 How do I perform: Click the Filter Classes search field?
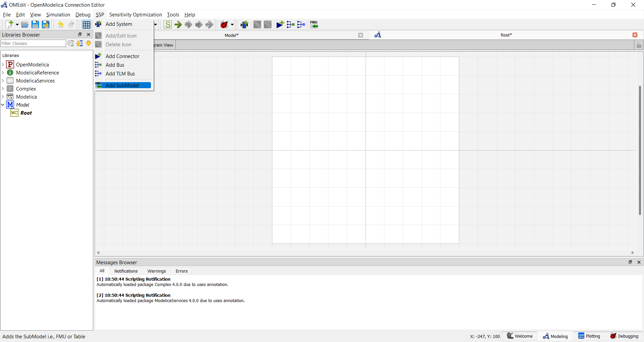[33, 43]
